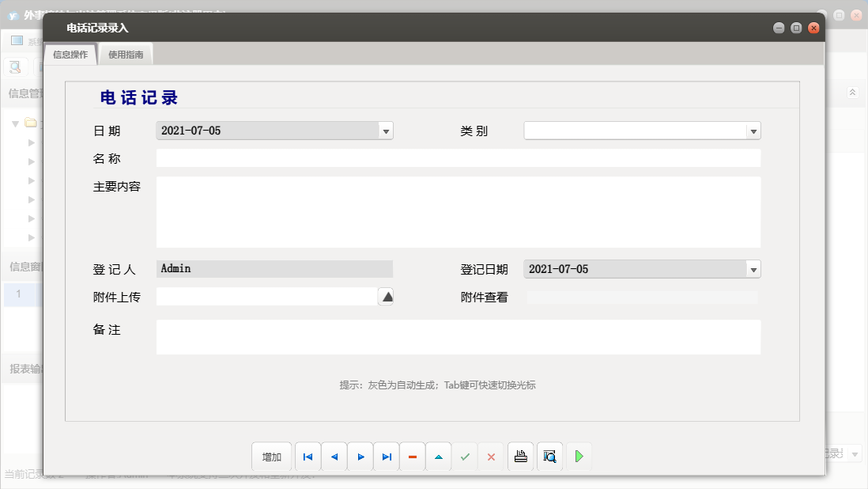Open print preview with magnifier icon
868x489 pixels.
pyautogui.click(x=549, y=457)
